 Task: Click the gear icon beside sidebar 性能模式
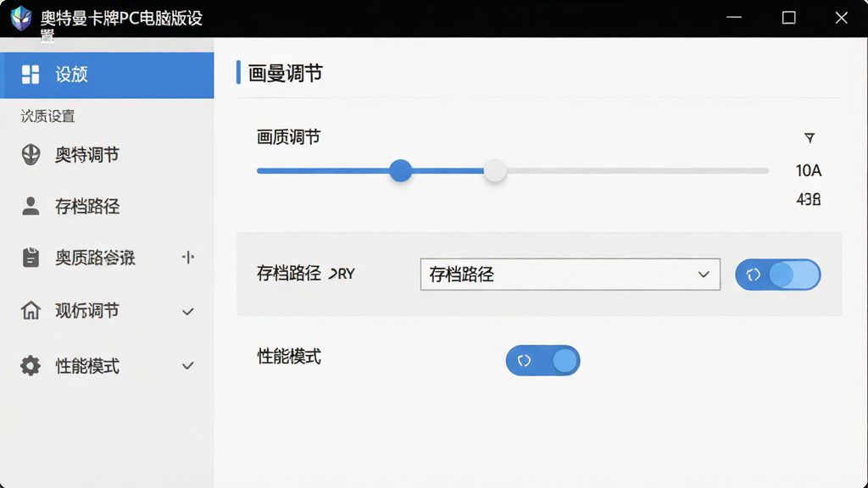(31, 366)
